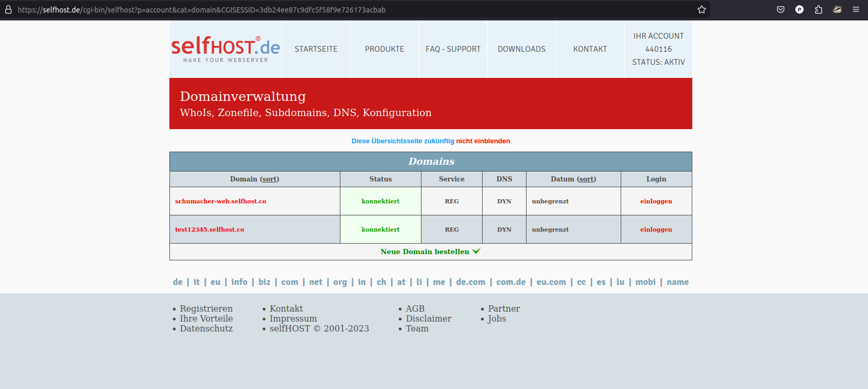
Task: Open the DOWNLOADS navigation tab
Action: click(521, 49)
